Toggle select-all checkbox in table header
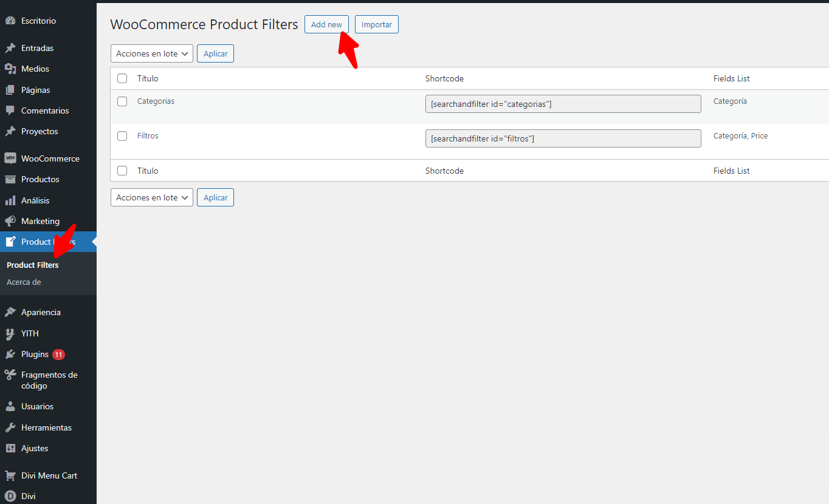The width and height of the screenshot is (829, 504). 122,78
